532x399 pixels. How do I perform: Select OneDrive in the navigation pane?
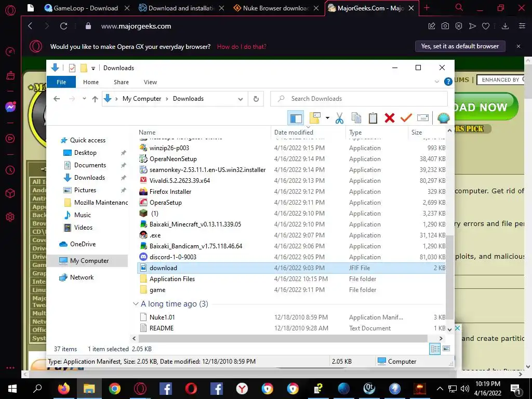click(x=83, y=244)
